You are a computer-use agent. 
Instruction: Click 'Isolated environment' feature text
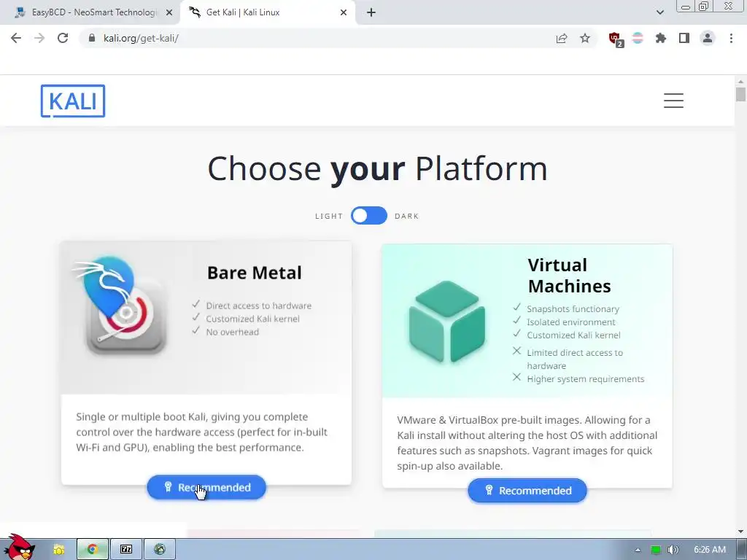(x=570, y=322)
